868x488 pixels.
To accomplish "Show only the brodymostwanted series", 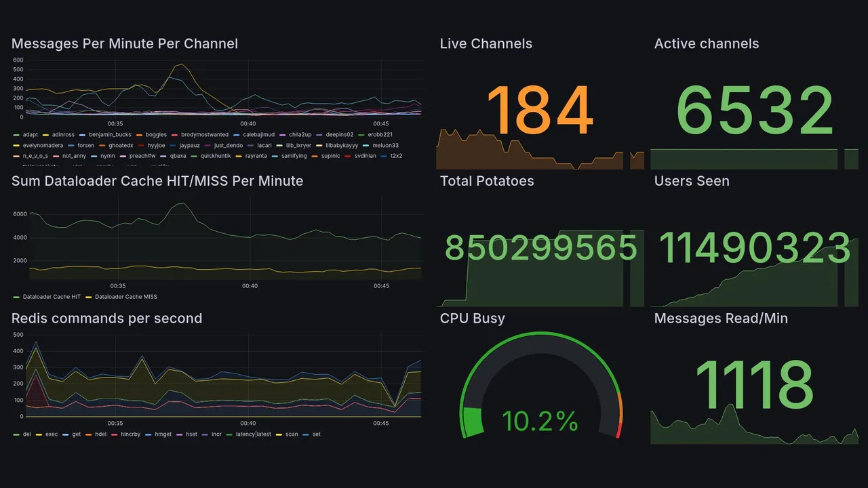I will tap(205, 135).
